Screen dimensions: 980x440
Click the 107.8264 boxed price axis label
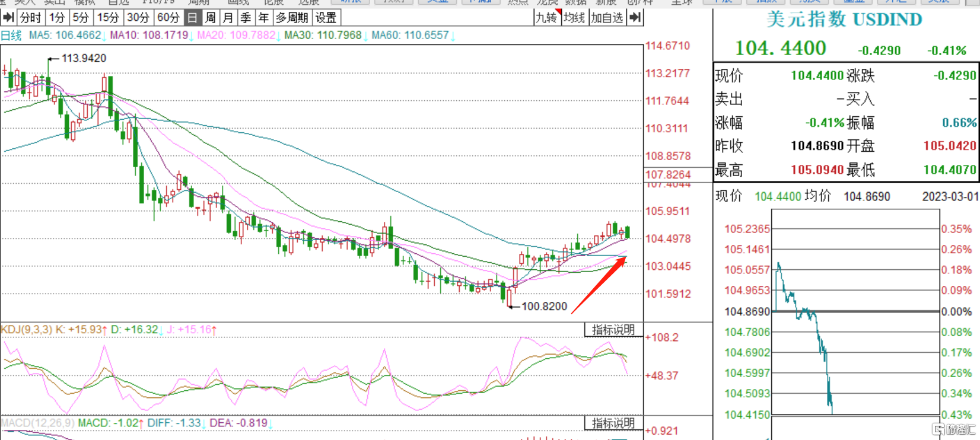pyautogui.click(x=668, y=175)
